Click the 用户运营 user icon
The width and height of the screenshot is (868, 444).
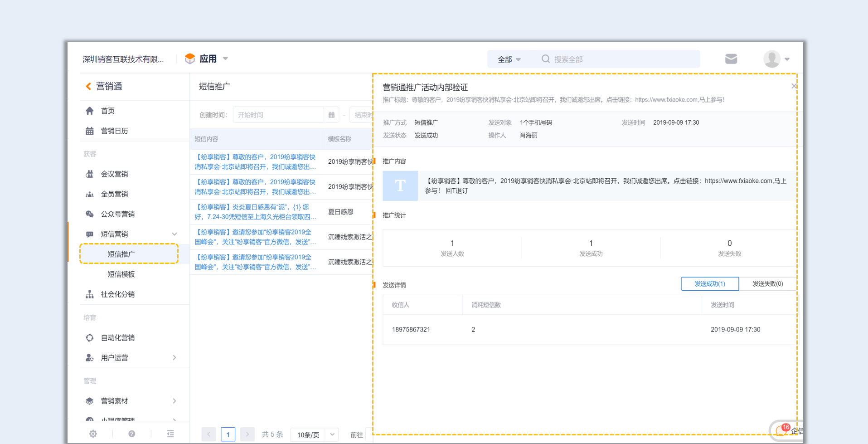[90, 358]
